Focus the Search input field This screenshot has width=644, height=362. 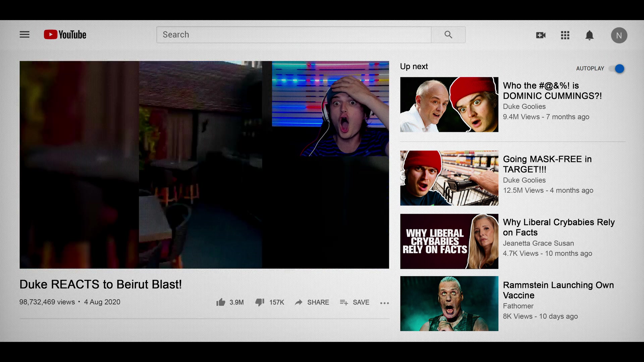pos(294,35)
